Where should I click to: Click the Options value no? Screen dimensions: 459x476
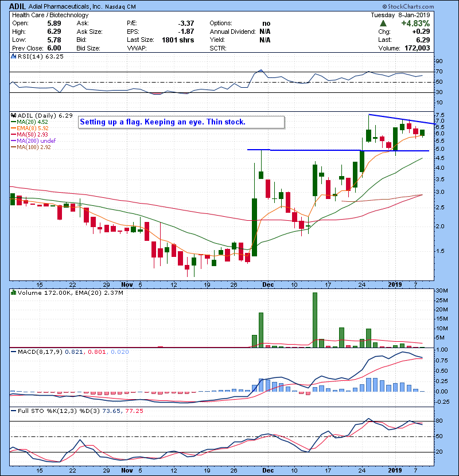pyautogui.click(x=266, y=24)
